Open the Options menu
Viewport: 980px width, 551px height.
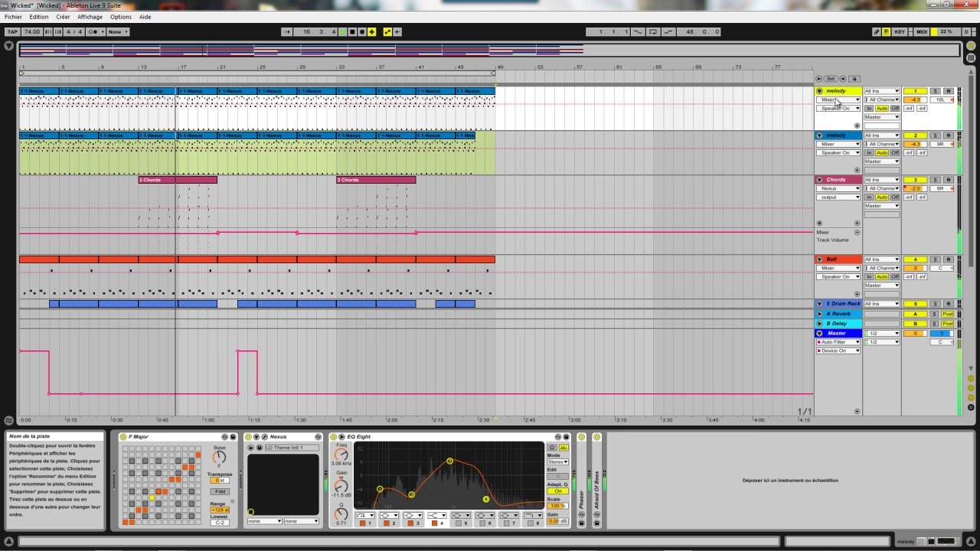click(x=121, y=17)
